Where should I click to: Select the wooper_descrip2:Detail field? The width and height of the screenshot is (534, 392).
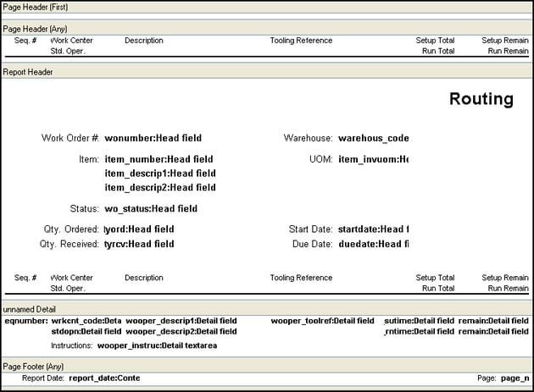pos(181,331)
